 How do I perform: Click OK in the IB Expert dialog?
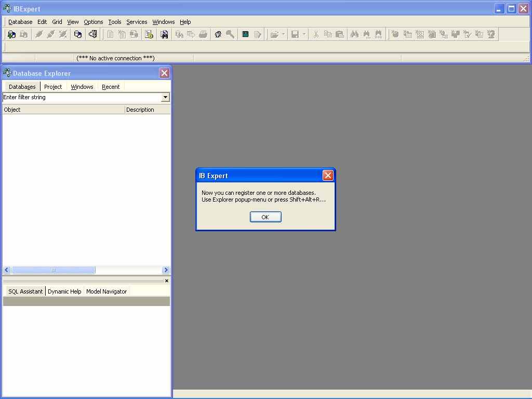[x=265, y=217]
